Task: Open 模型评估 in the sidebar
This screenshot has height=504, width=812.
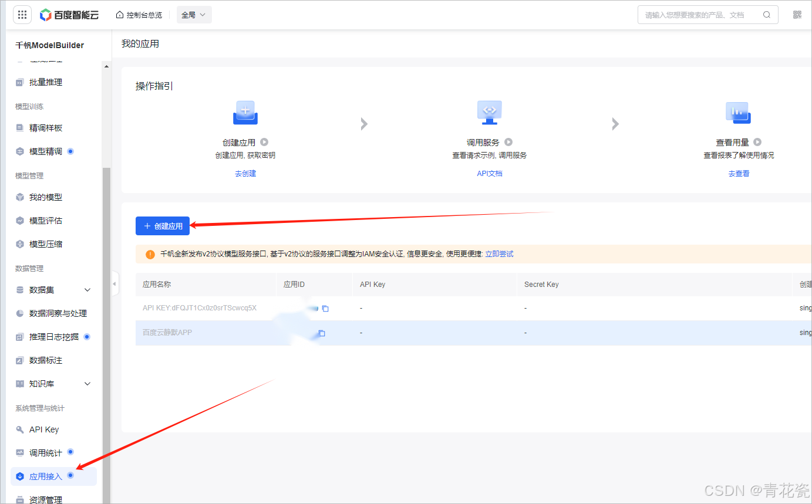Action: pos(46,221)
